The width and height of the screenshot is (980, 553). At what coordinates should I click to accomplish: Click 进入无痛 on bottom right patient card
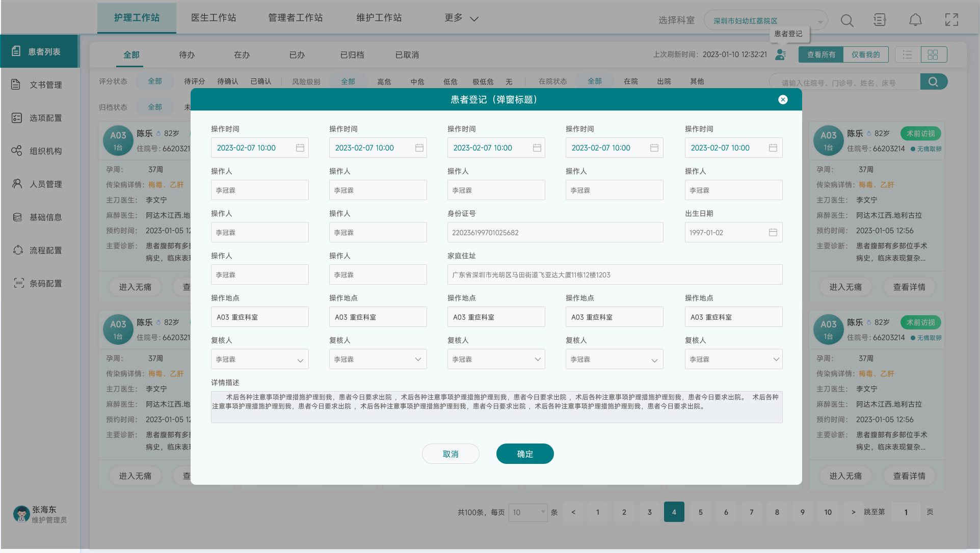[845, 476]
